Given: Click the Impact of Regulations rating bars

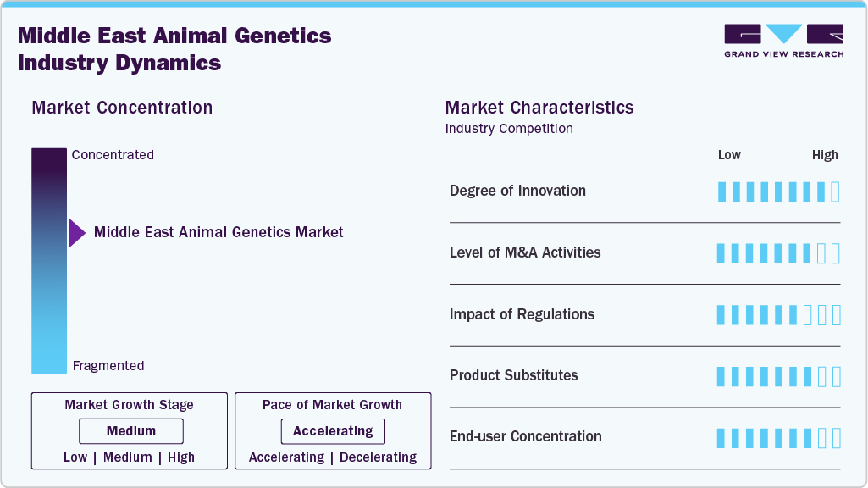Looking at the screenshot, I should (778, 315).
